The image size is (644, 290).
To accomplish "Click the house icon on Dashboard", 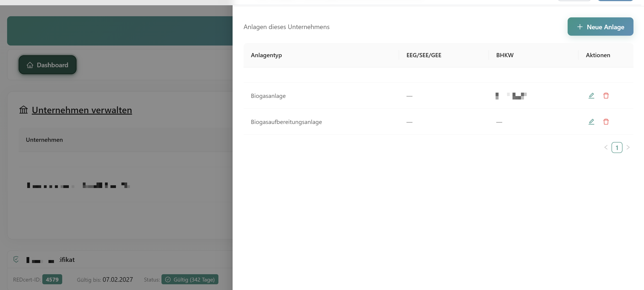I will click(30, 65).
